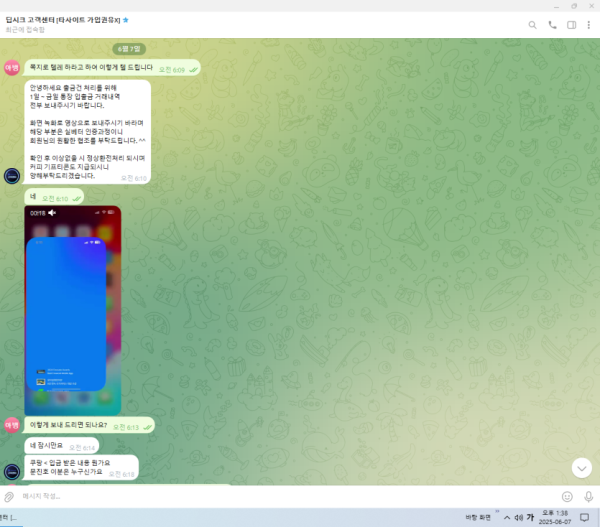Open the search in chat icon
The image size is (600, 527).
coord(532,25)
